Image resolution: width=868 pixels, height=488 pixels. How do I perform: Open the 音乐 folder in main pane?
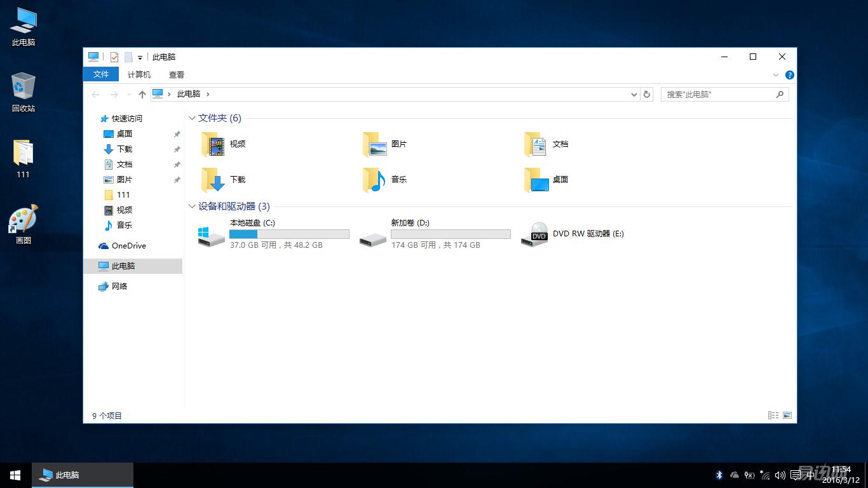pos(374,180)
